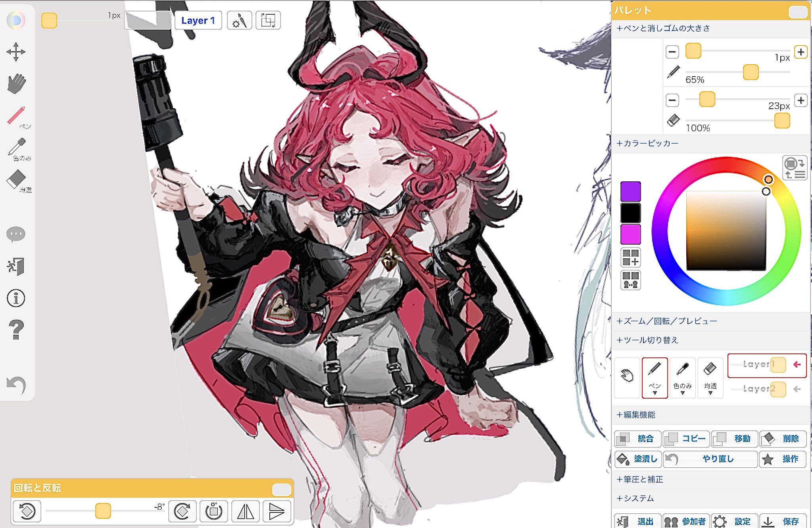Select the move arrows tool
The width and height of the screenshot is (812, 528).
point(16,52)
